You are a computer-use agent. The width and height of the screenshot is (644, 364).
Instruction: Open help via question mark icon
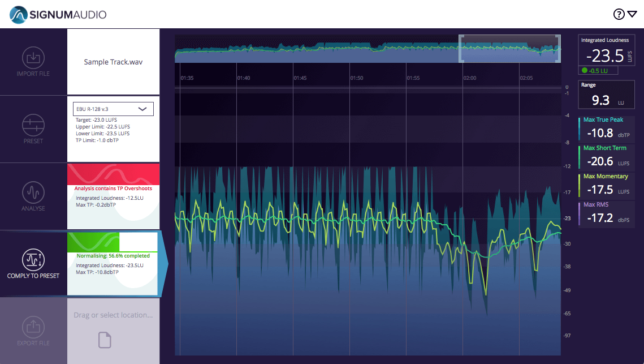click(x=619, y=14)
